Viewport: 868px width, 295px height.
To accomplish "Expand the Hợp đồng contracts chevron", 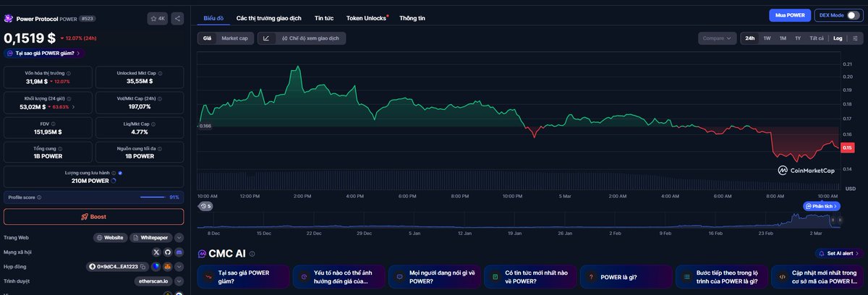I will 179,267.
